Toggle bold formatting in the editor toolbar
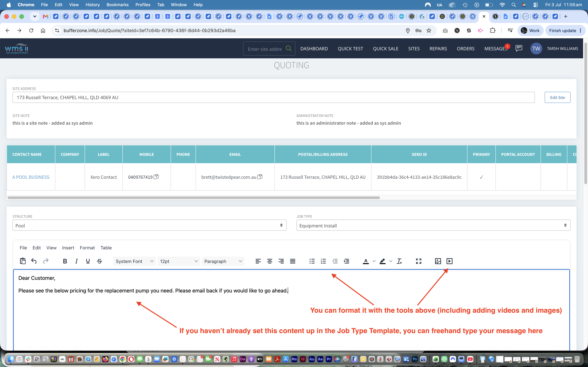The height and width of the screenshot is (367, 588). 65,261
